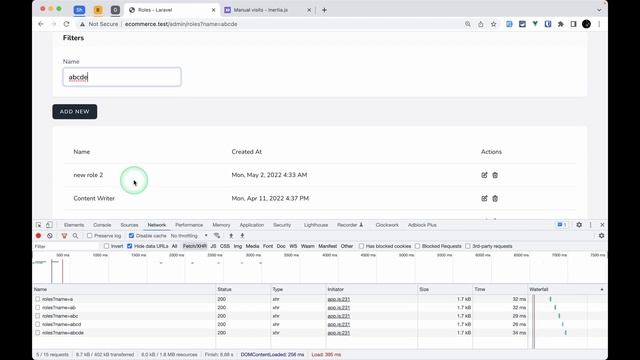This screenshot has height=360, width=640.
Task: Click Waterfall column sort arrow
Action: (x=602, y=289)
